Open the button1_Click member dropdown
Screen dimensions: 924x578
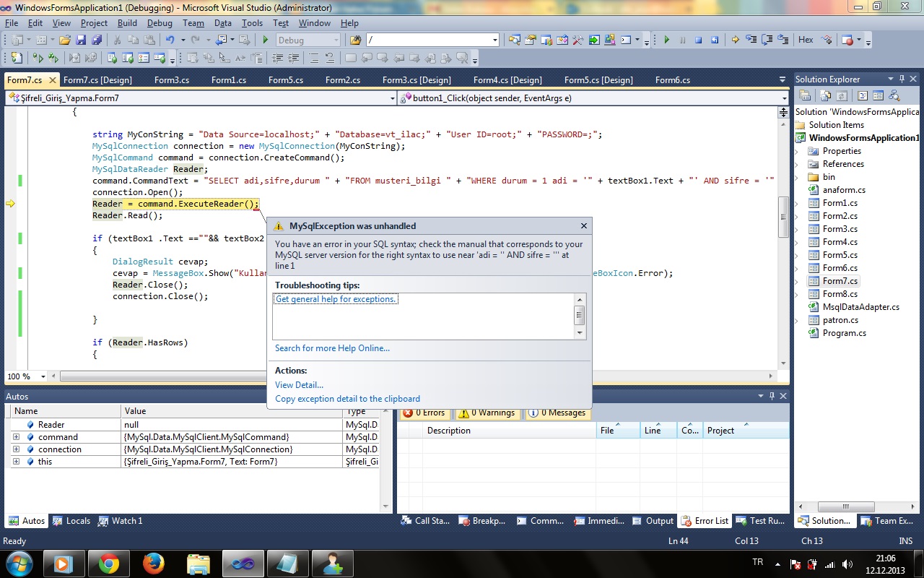point(784,98)
